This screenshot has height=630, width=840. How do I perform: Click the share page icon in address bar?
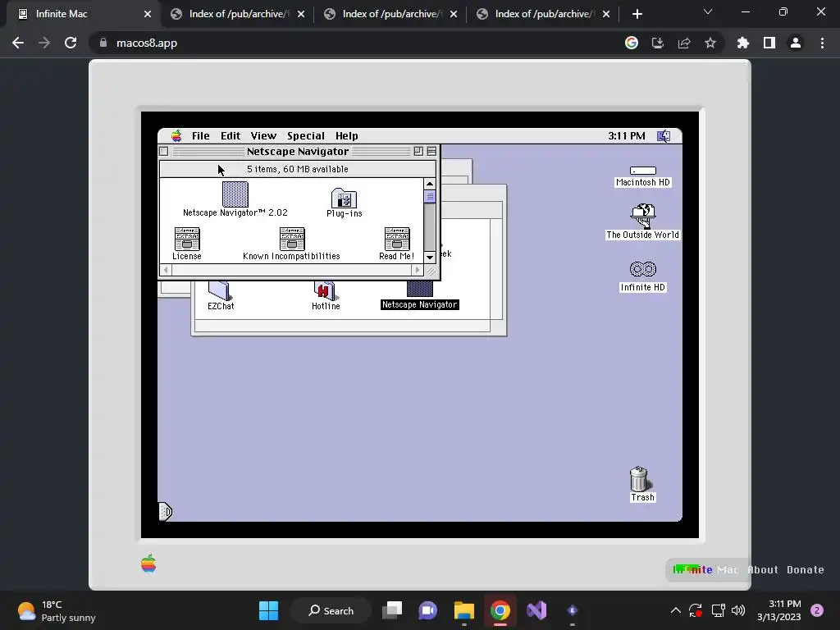[684, 43]
